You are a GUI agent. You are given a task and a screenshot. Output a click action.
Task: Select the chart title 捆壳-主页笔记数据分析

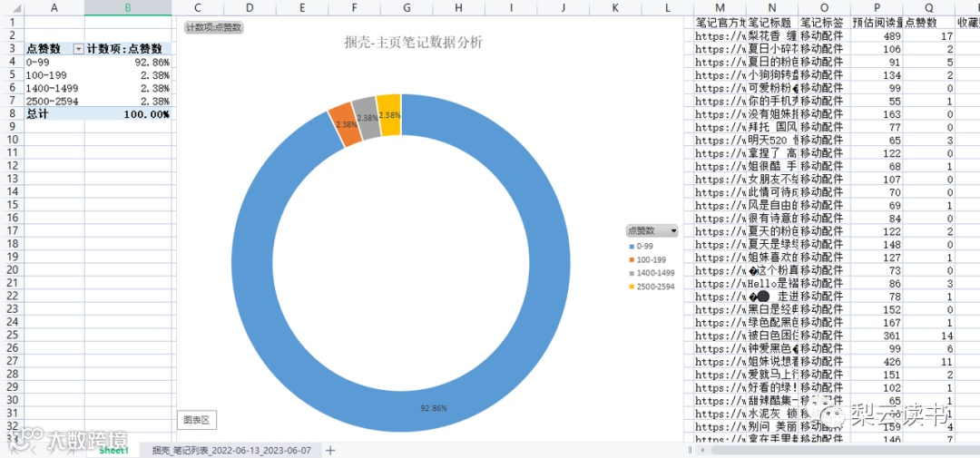click(x=413, y=43)
